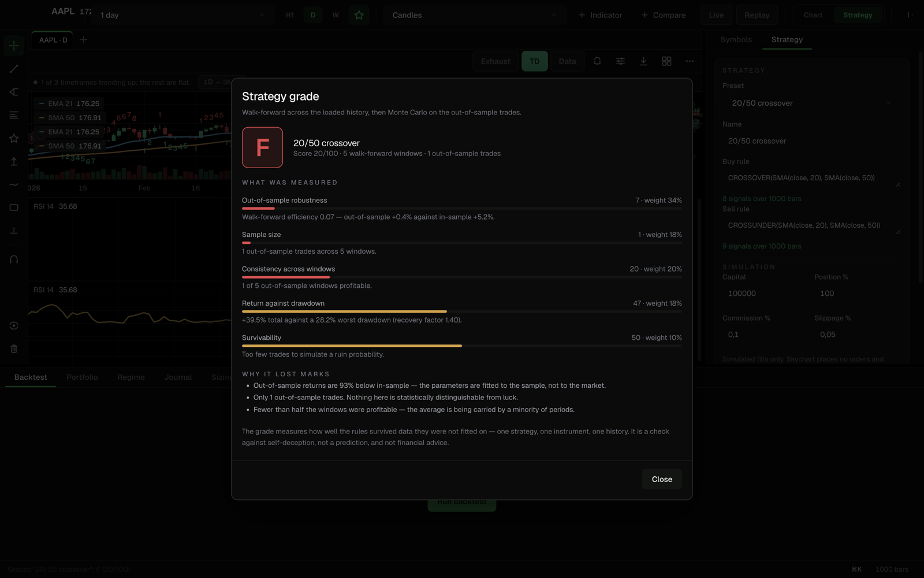Open the Backtest bottom tab
Viewport: 924px width, 578px height.
tap(31, 377)
